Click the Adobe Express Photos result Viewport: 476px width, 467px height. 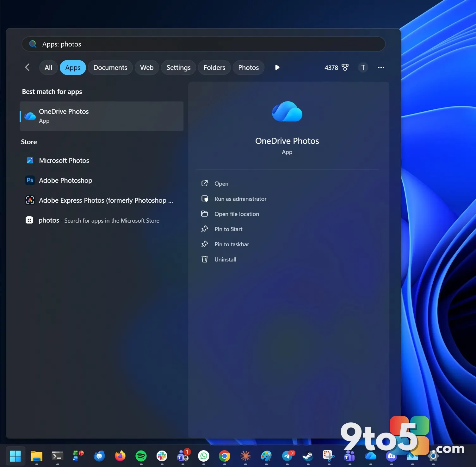tap(102, 200)
